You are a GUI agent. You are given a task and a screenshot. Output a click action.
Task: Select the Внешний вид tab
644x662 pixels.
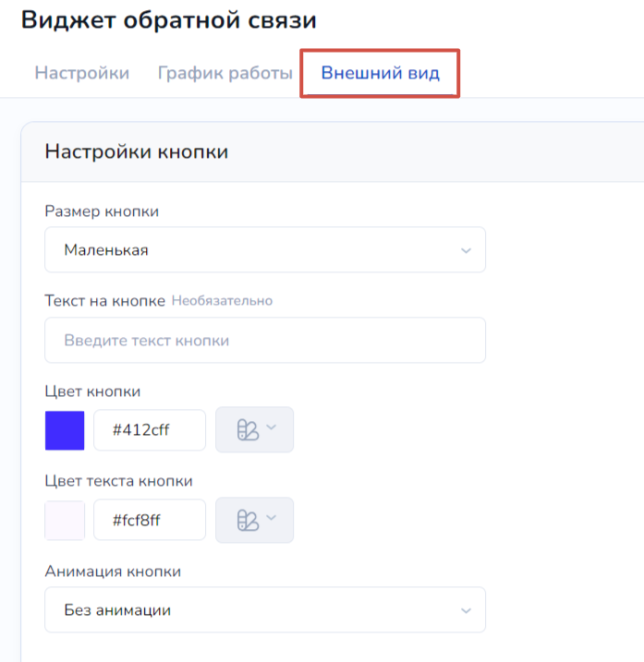[x=381, y=73]
